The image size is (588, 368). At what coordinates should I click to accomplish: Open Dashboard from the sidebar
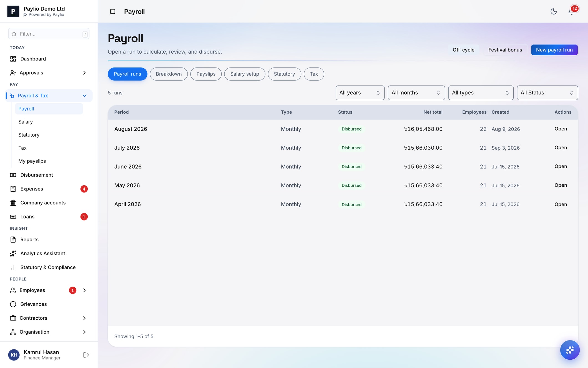pos(49,59)
